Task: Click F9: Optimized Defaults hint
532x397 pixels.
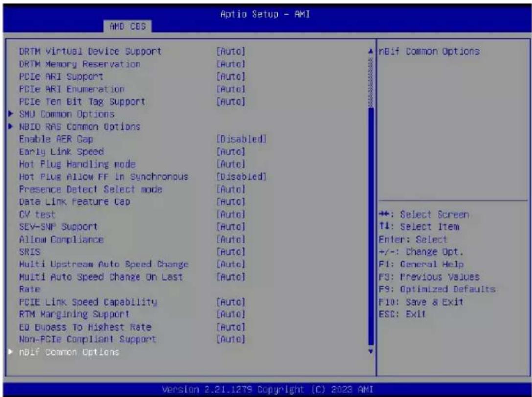Action: pos(437,289)
